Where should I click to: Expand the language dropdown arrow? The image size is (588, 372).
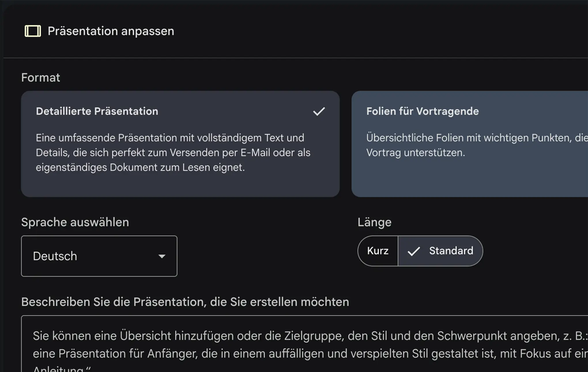pyautogui.click(x=162, y=256)
